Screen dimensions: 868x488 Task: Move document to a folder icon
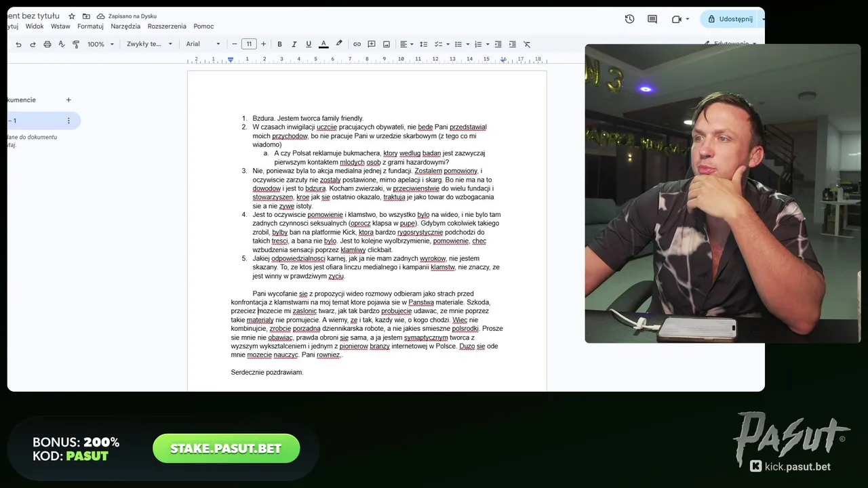click(86, 16)
